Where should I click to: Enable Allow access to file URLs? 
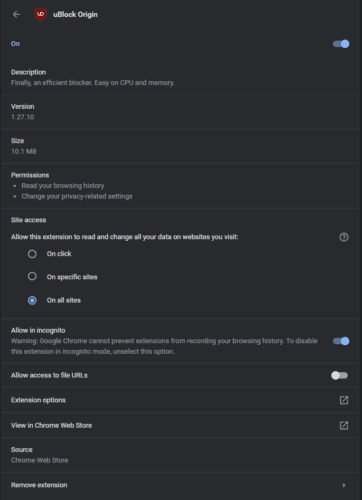[x=340, y=375]
